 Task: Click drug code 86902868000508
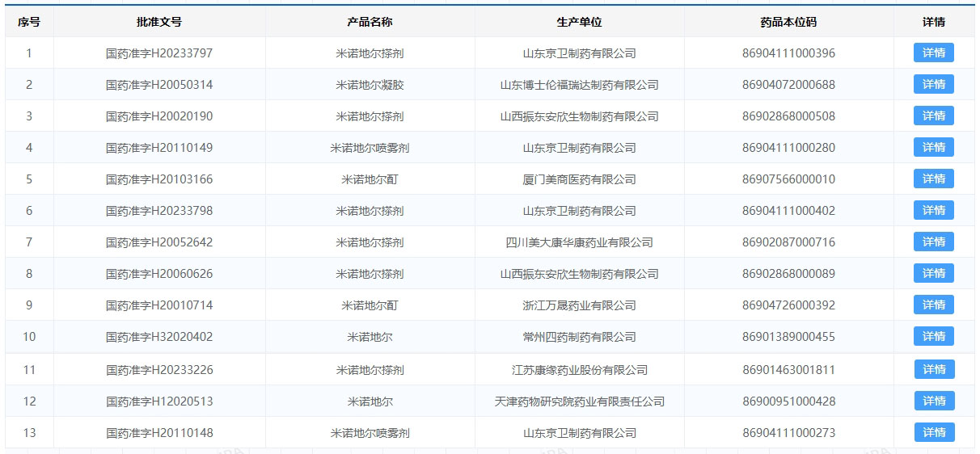click(788, 116)
